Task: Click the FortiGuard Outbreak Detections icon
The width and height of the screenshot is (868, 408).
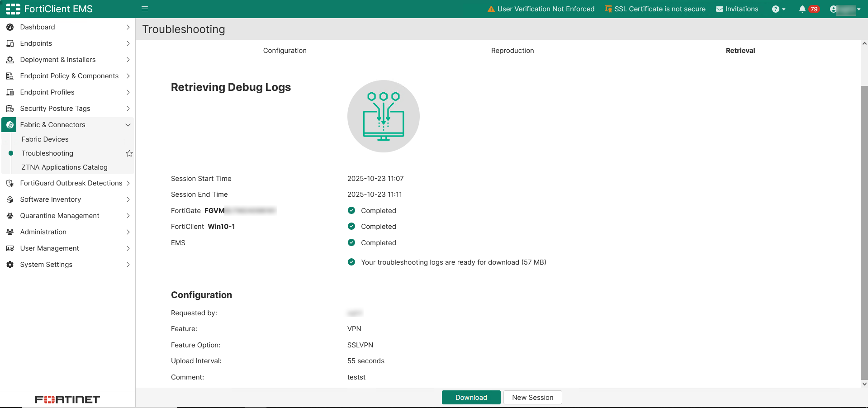Action: [x=10, y=183]
